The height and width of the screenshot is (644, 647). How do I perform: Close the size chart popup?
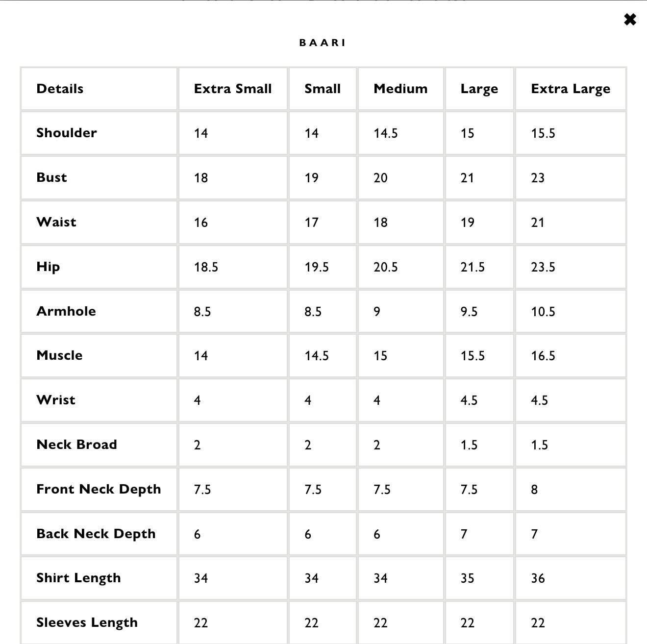[630, 20]
